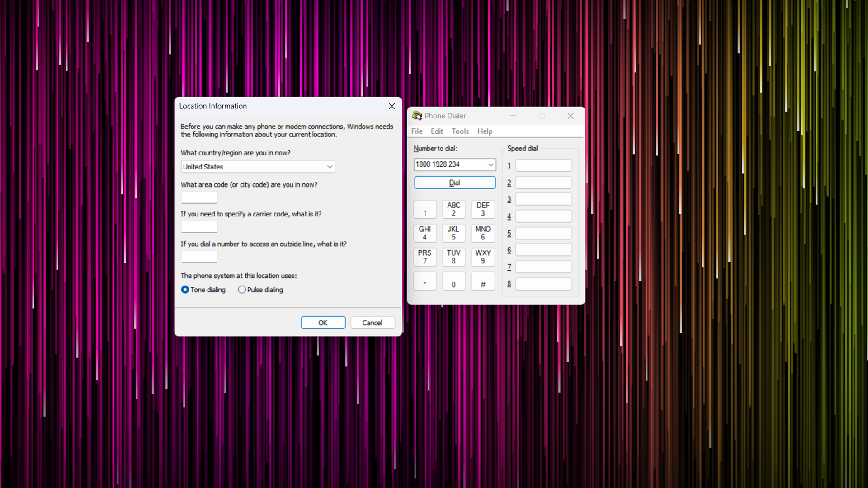Click OK in Location Information
The height and width of the screenshot is (488, 868).
tap(323, 323)
